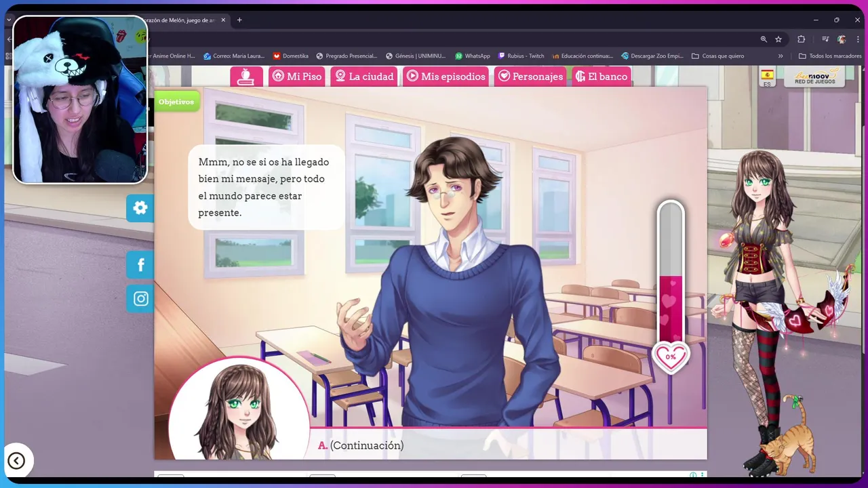This screenshot has height=488, width=868.
Task: Close the Corazón de Melón tab
Action: pyautogui.click(x=222, y=20)
